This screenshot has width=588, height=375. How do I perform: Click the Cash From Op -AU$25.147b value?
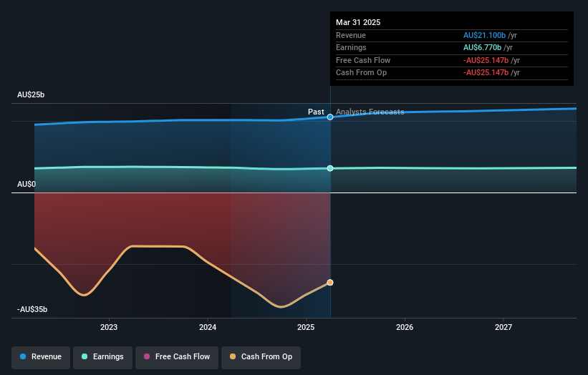(486, 73)
